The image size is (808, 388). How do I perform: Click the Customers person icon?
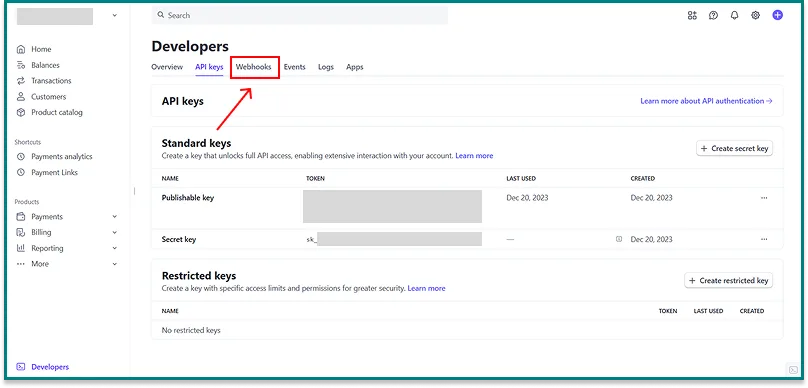(x=21, y=96)
